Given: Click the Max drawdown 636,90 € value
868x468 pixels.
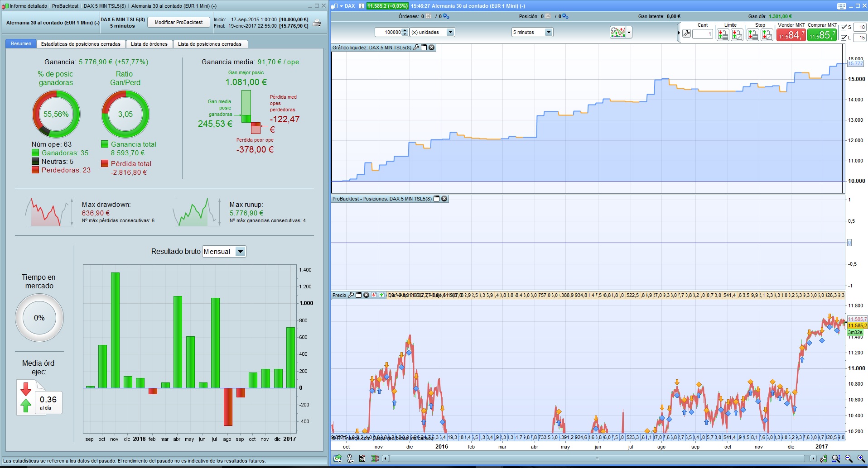Looking at the screenshot, I should tap(96, 213).
